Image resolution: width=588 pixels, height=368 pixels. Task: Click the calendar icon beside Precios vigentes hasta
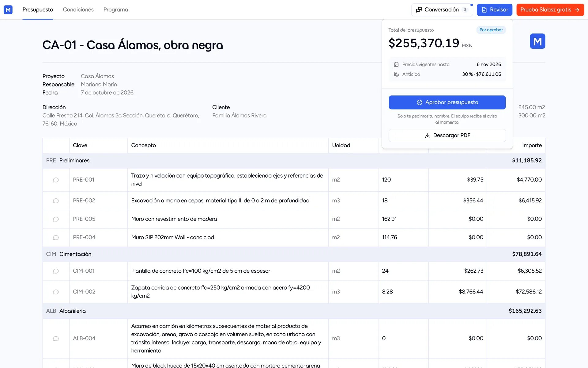[x=396, y=64]
